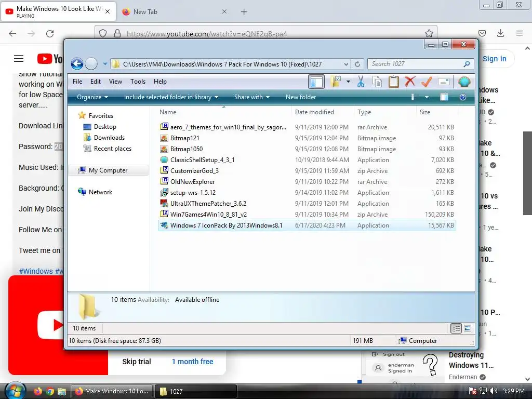Open Properties with the orange checkmark icon
The height and width of the screenshot is (399, 532).
[427, 82]
